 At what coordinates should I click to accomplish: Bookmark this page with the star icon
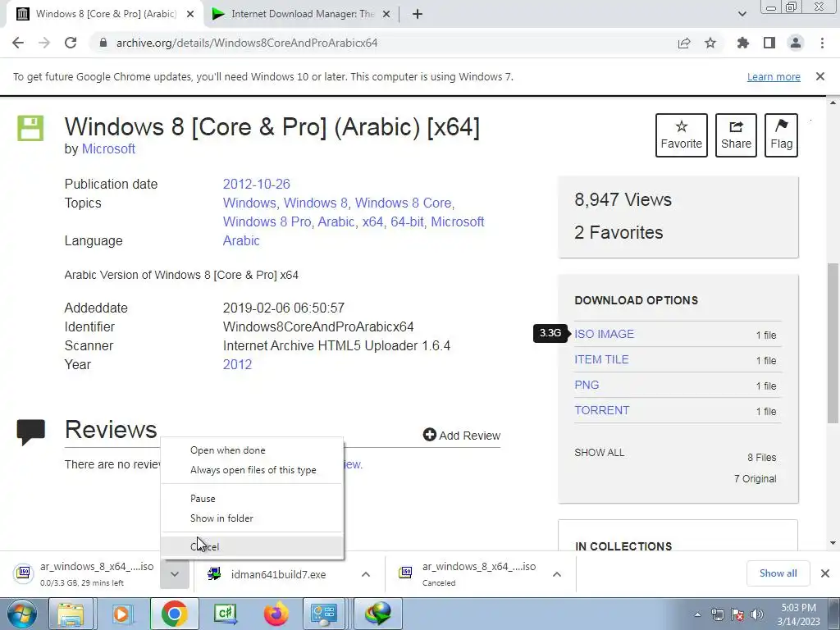click(x=710, y=43)
